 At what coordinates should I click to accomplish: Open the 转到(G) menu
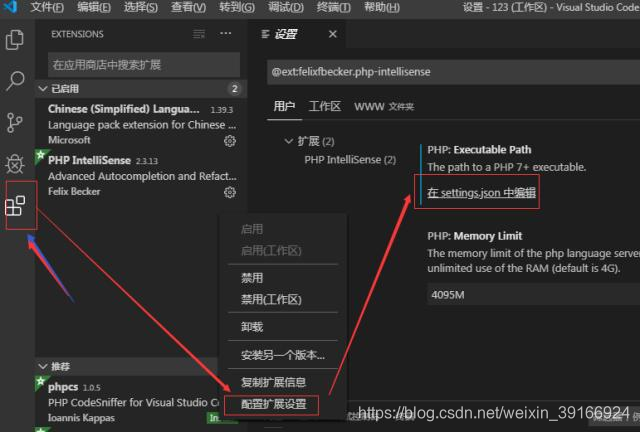(237, 7)
